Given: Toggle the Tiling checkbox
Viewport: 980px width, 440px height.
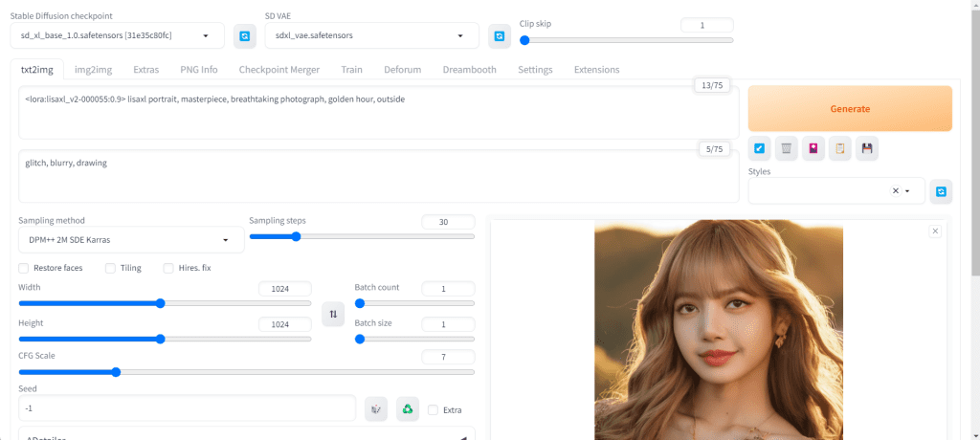Looking at the screenshot, I should (111, 268).
